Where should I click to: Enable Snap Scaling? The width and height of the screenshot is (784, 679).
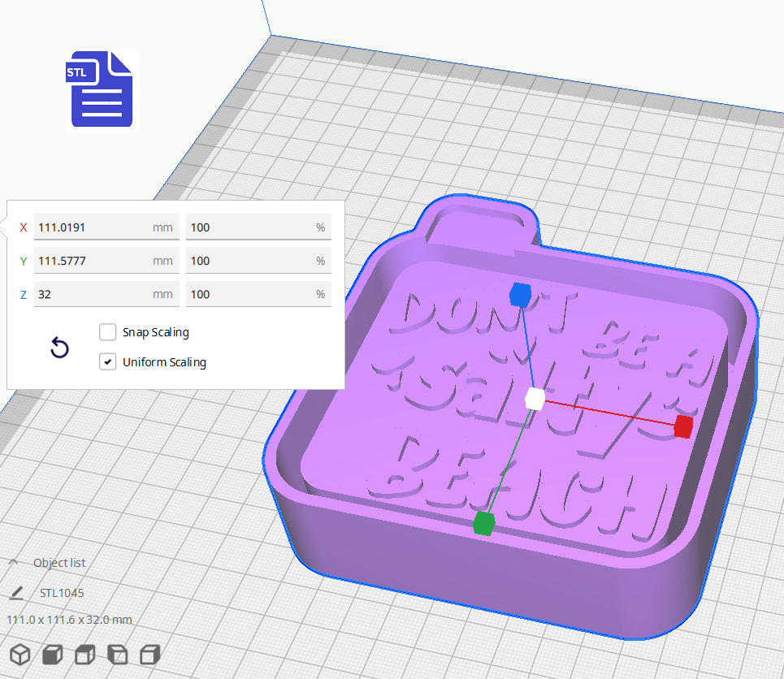coord(107,332)
